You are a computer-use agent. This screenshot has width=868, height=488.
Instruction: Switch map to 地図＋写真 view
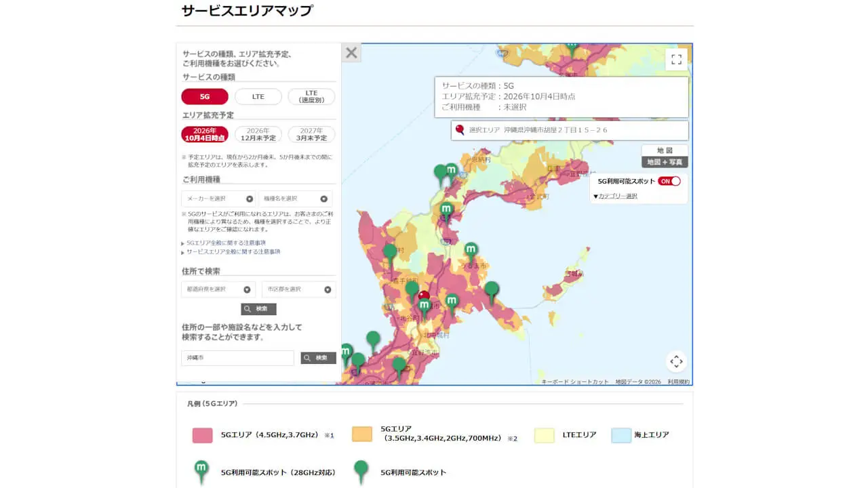click(665, 162)
